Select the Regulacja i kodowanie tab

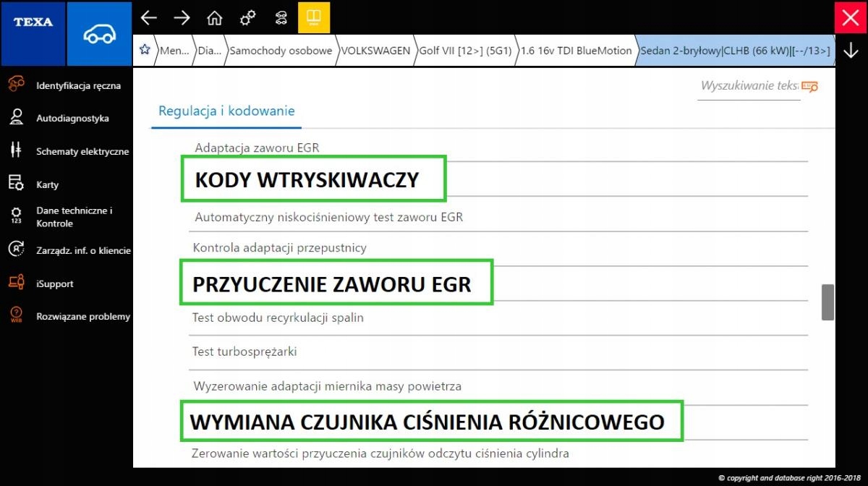point(226,111)
